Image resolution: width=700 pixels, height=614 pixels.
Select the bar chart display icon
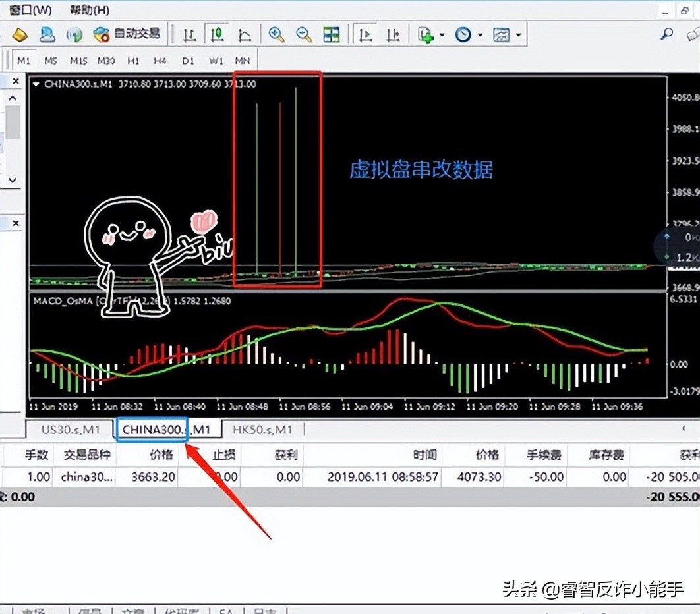click(189, 34)
